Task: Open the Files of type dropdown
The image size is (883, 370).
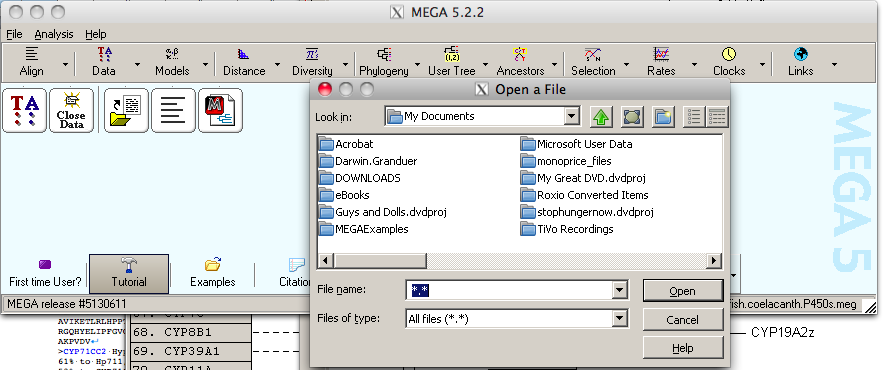Action: pos(619,319)
